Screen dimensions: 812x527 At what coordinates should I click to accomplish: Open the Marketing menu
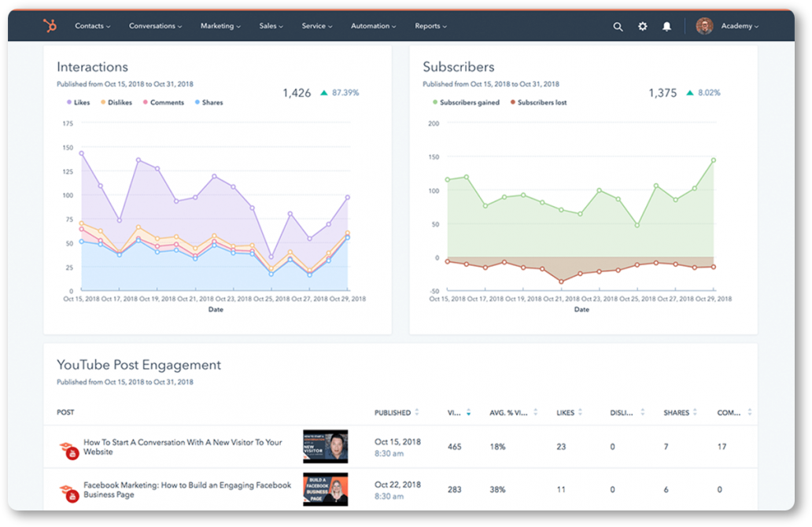pos(220,26)
